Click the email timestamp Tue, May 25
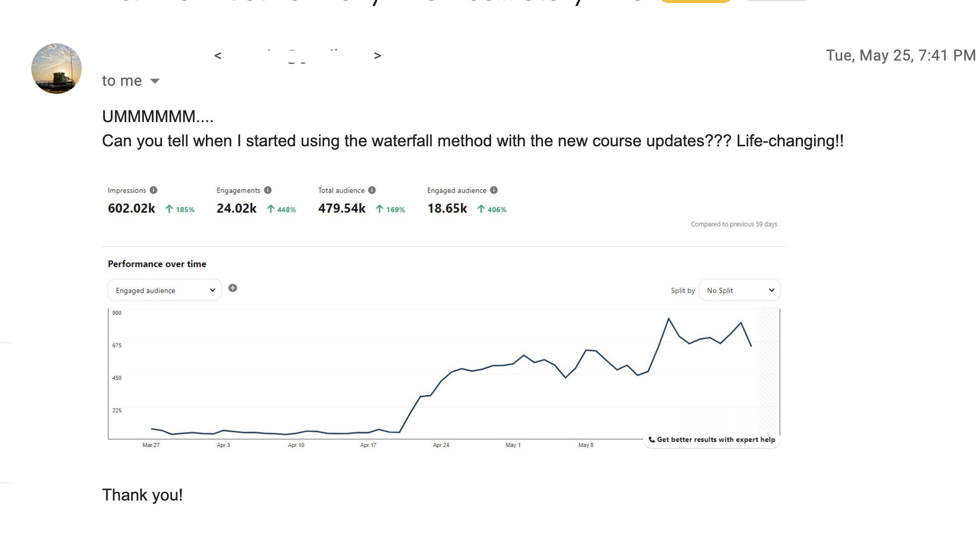980x553 pixels. [x=900, y=56]
